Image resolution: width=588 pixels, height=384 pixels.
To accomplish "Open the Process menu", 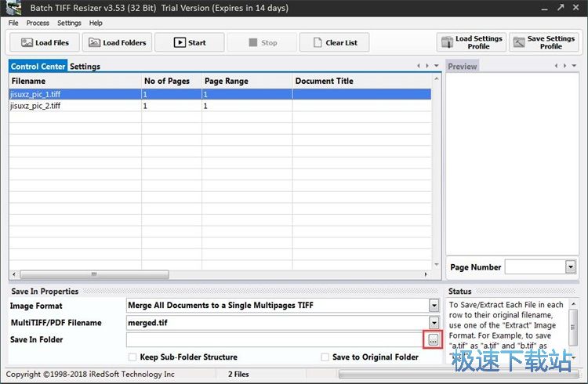I will coord(38,23).
